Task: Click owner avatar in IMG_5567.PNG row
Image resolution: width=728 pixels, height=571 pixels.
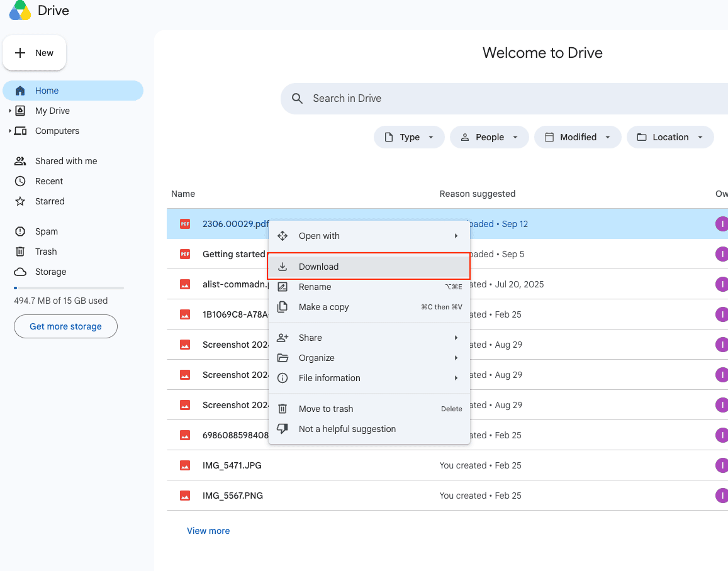Action: click(x=722, y=496)
